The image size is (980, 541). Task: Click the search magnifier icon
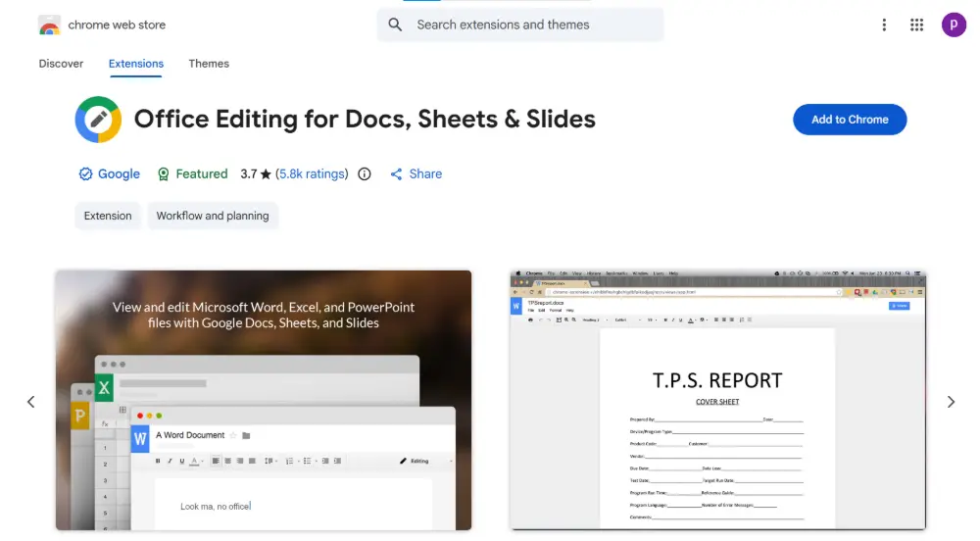pyautogui.click(x=395, y=25)
